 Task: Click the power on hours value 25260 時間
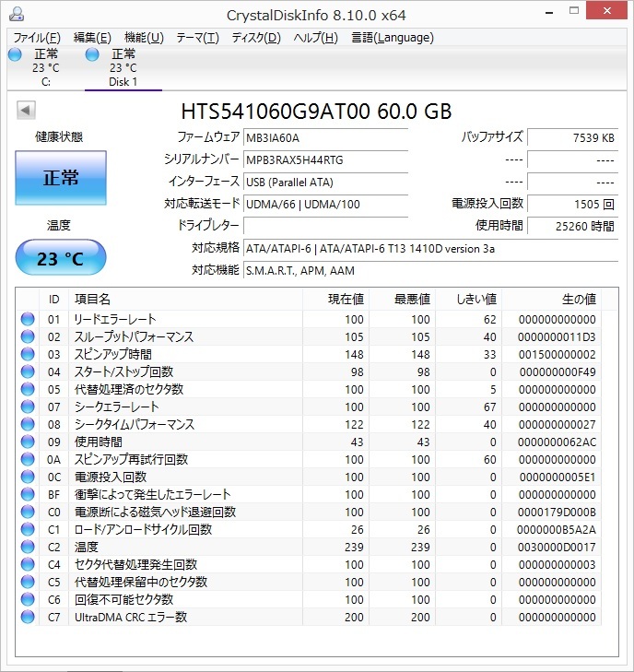[573, 226]
